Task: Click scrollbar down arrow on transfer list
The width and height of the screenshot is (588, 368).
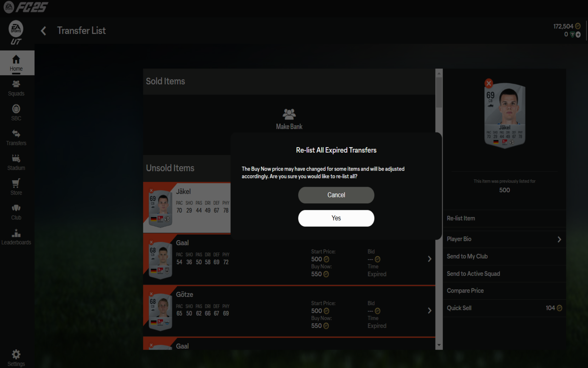Action: tap(439, 345)
